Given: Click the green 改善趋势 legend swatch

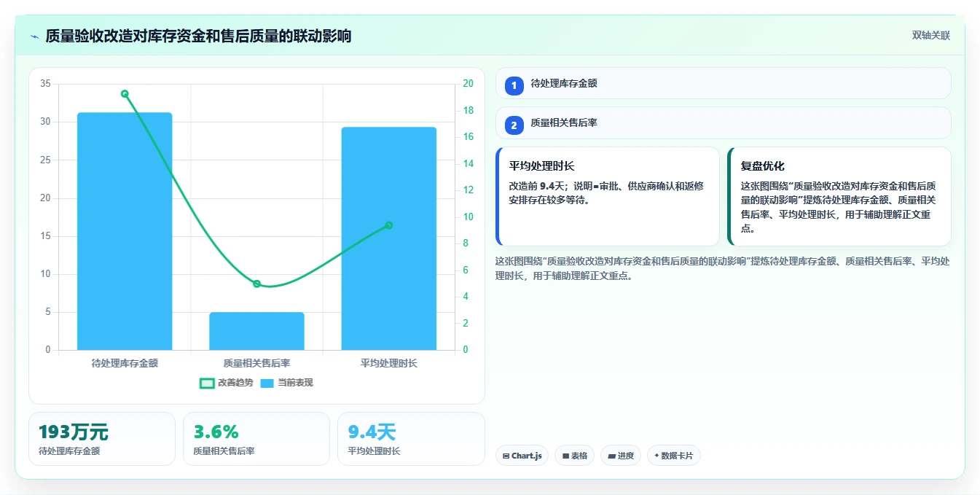Looking at the screenshot, I should 207,383.
